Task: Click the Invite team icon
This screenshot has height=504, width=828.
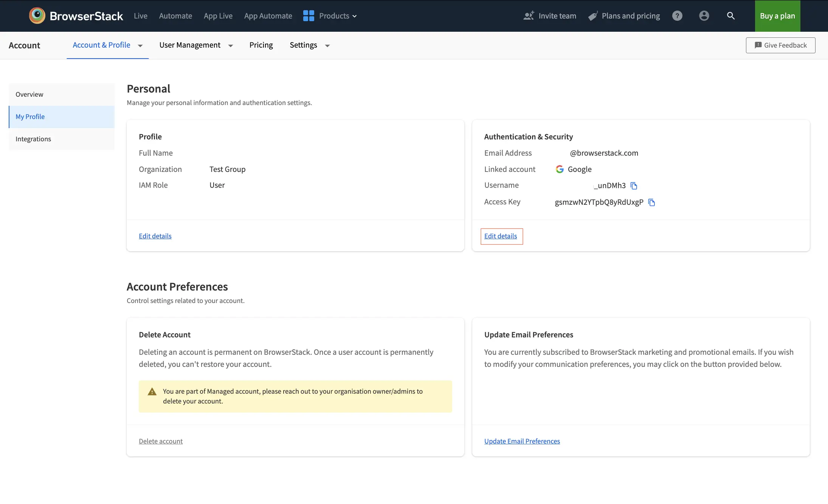Action: [529, 16]
